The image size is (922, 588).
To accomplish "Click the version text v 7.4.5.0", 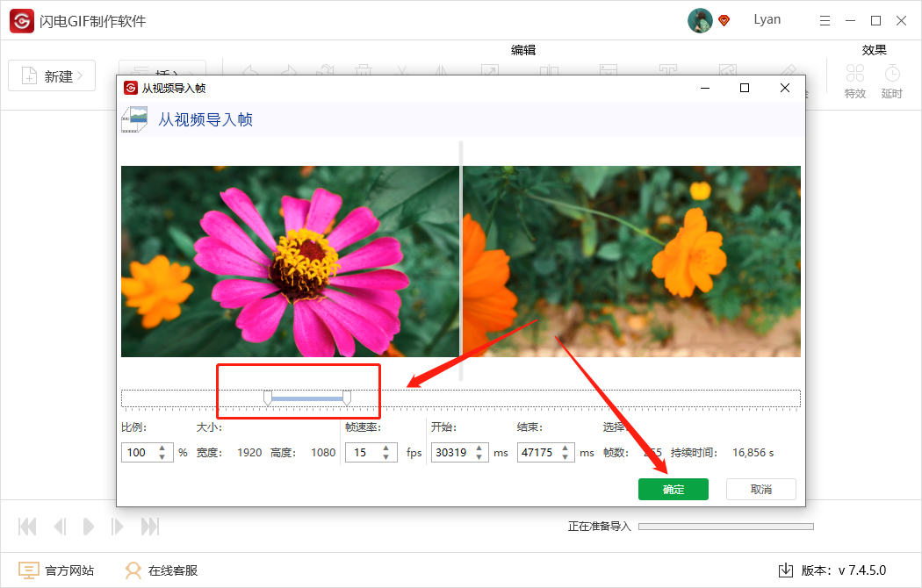I will 862,570.
